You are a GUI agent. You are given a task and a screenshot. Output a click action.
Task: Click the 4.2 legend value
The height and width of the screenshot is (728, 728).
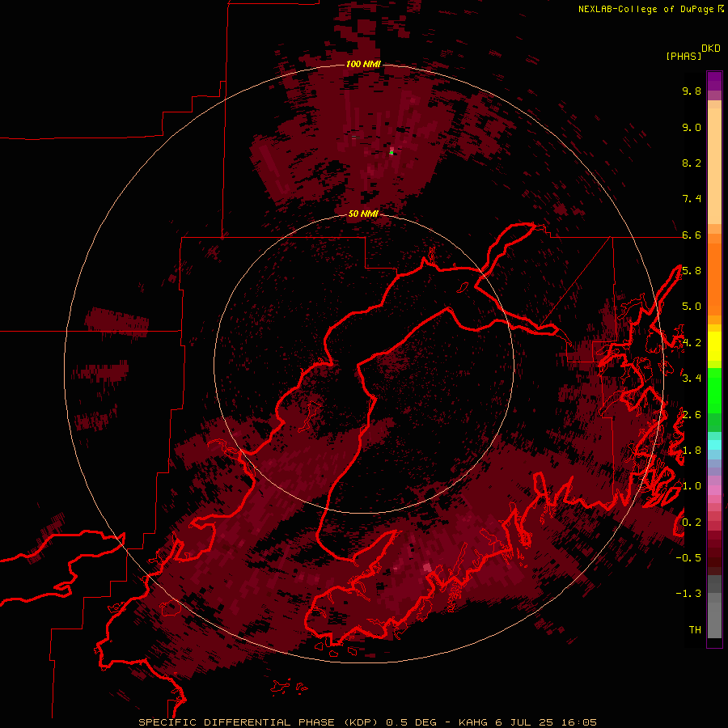tap(692, 343)
